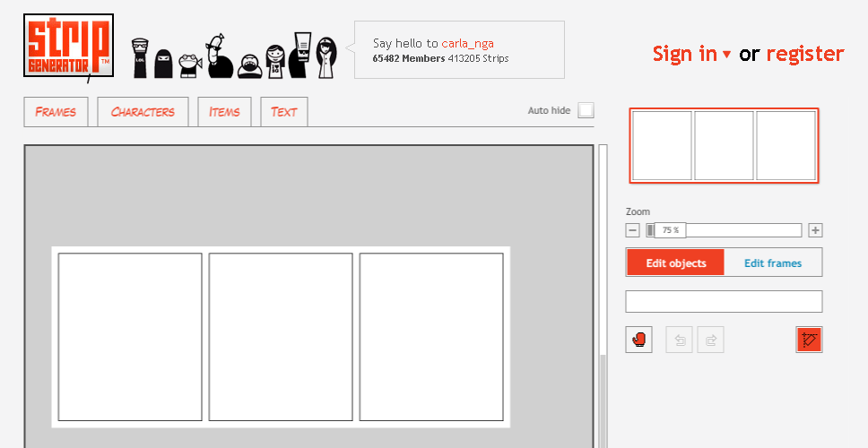Image resolution: width=868 pixels, height=448 pixels.
Task: Click the three-frame strip preview thumbnail
Action: coord(724,145)
